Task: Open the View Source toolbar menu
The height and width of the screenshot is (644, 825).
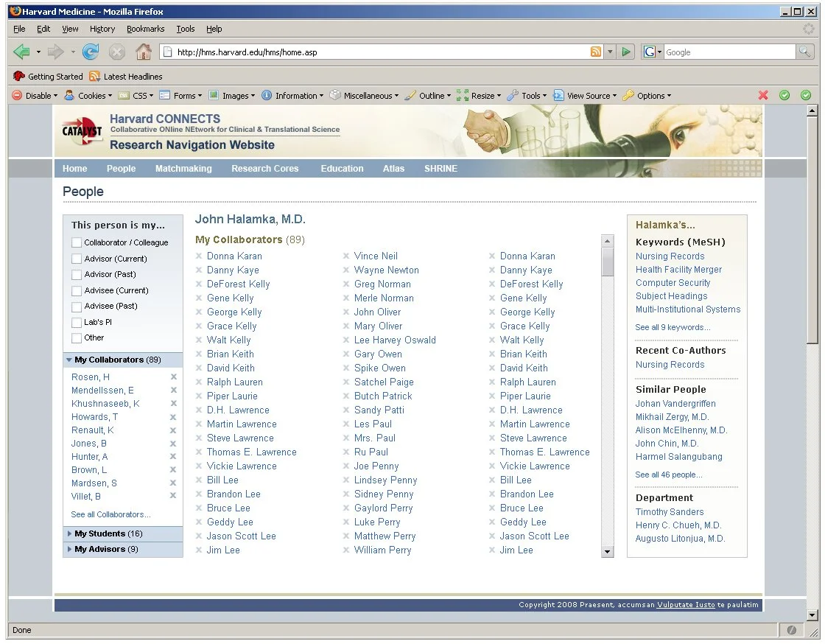Action: click(x=585, y=95)
